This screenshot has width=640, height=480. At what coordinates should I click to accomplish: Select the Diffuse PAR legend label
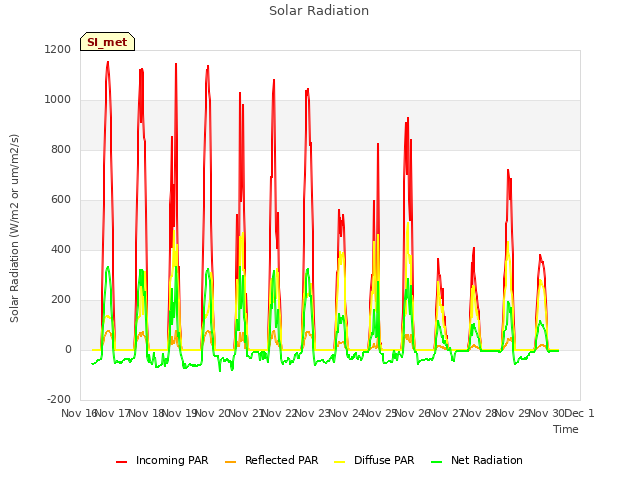(x=384, y=460)
